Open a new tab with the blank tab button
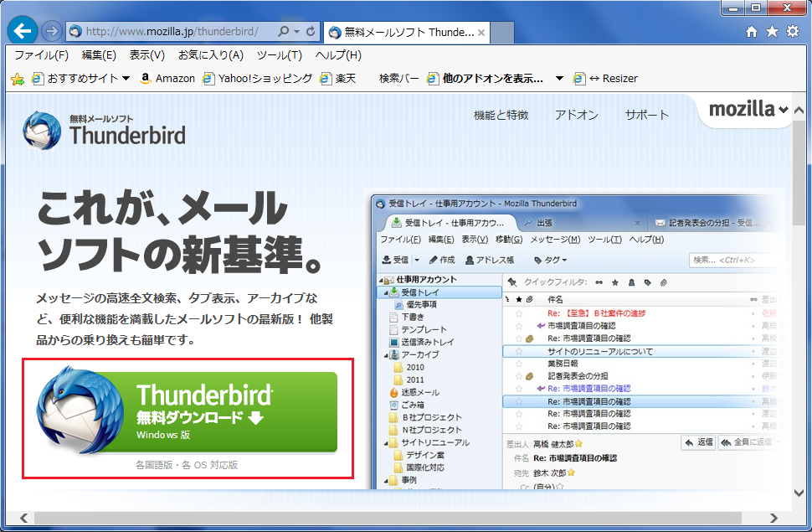This screenshot has width=812, height=532. 501,33
